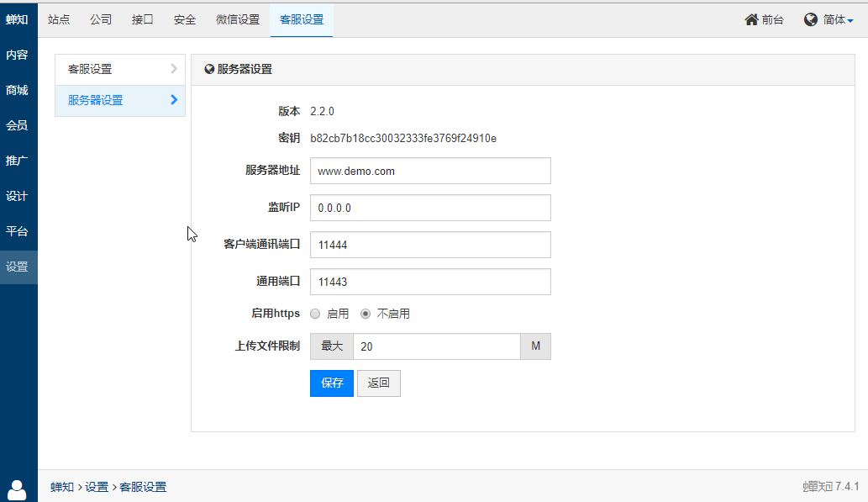Select the 启用 https radio button

(x=315, y=314)
